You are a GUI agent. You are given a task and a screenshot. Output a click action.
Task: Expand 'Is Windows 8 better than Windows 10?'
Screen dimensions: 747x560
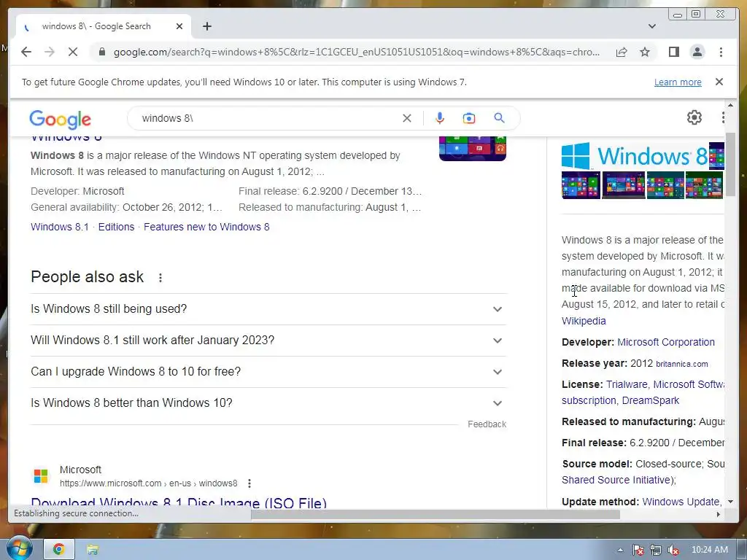(x=268, y=403)
